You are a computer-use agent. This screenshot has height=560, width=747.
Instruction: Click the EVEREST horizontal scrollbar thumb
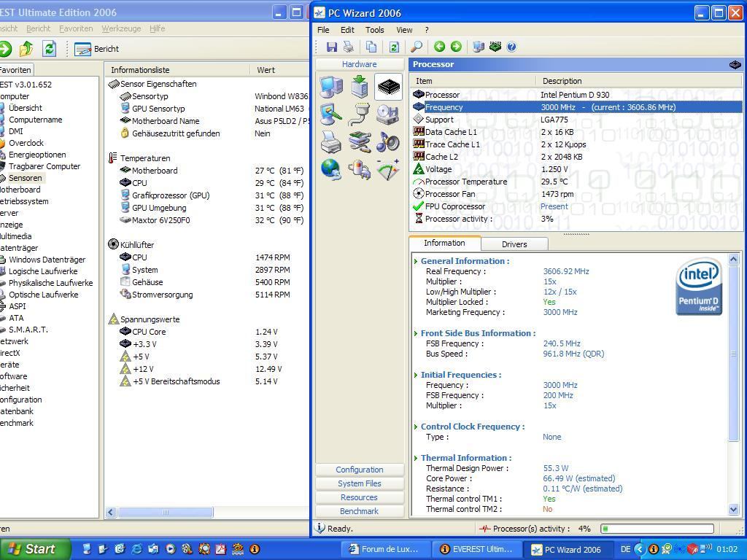pyautogui.click(x=166, y=513)
